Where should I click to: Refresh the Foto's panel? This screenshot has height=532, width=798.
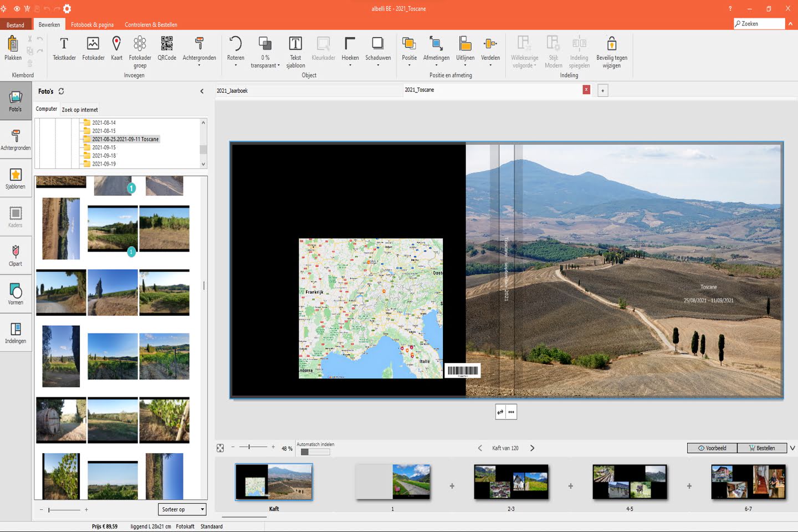(x=61, y=91)
